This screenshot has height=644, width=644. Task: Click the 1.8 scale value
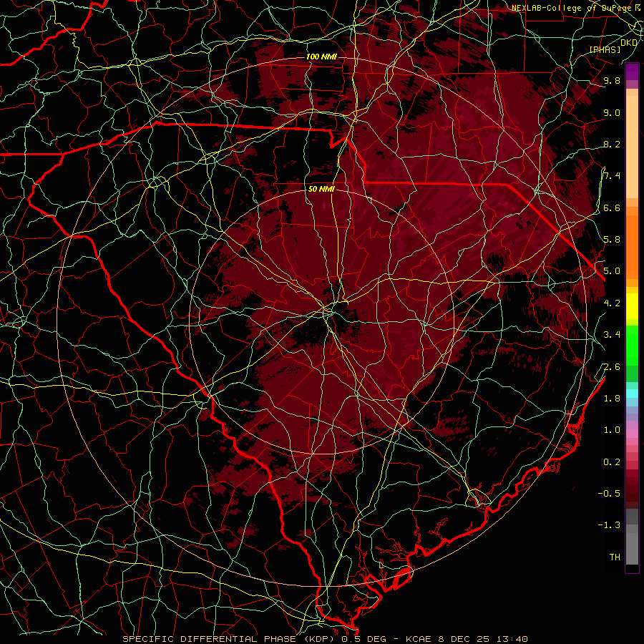(612, 399)
